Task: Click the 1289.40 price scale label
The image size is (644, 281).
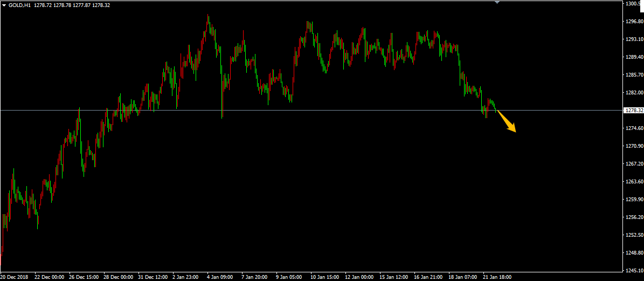Action: coord(634,57)
